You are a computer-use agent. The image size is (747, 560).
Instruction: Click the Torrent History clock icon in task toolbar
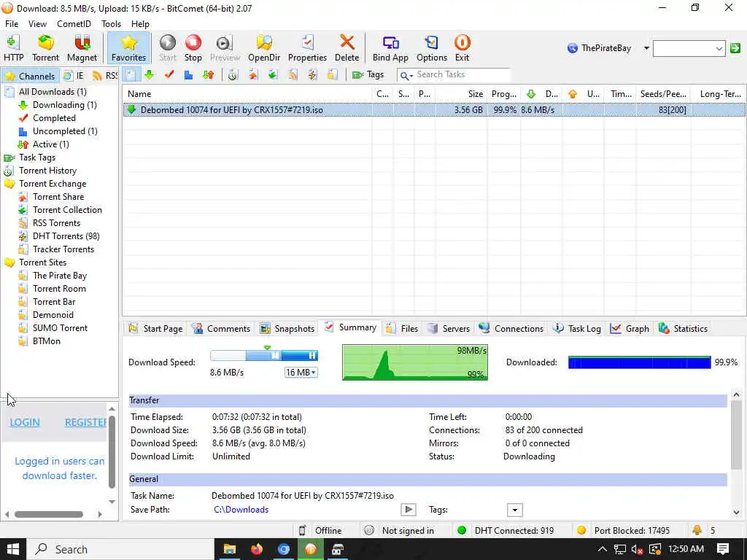233,75
